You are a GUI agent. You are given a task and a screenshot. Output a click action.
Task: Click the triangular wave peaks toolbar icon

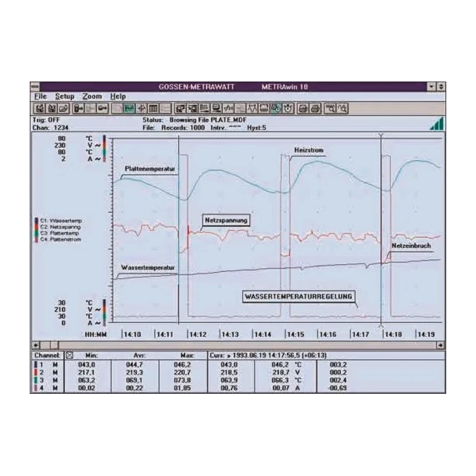point(252,108)
